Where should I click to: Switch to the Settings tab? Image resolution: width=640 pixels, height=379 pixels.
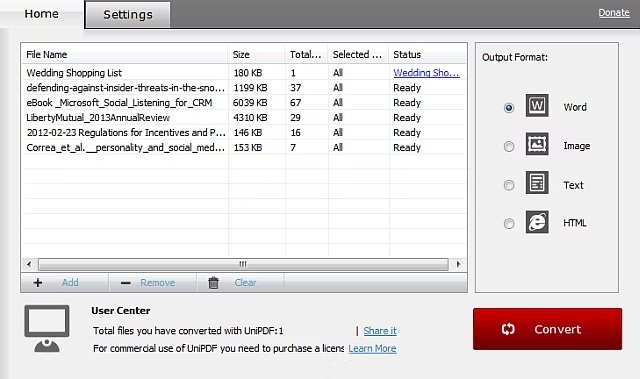(128, 15)
